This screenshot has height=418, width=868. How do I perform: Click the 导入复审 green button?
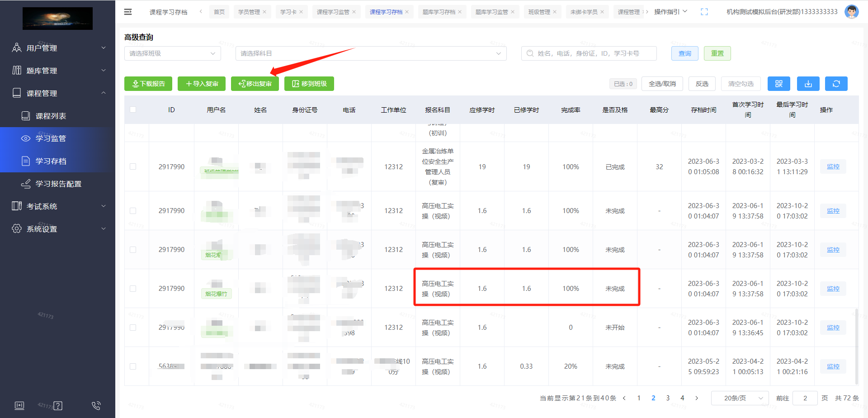coord(202,84)
